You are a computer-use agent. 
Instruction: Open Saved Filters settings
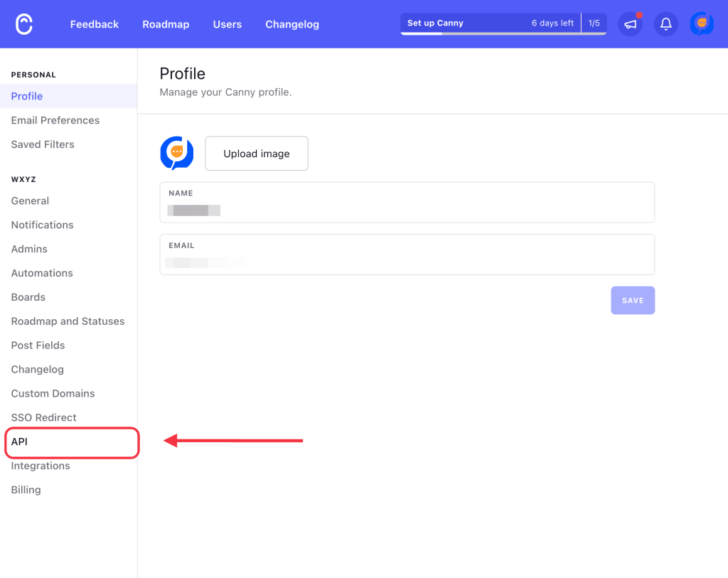[x=43, y=144]
